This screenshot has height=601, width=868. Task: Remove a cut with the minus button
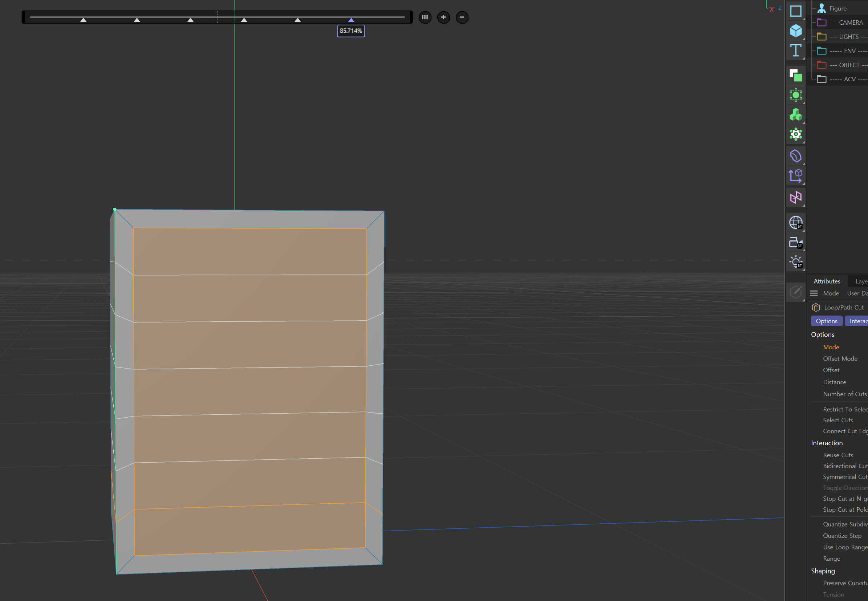(462, 17)
